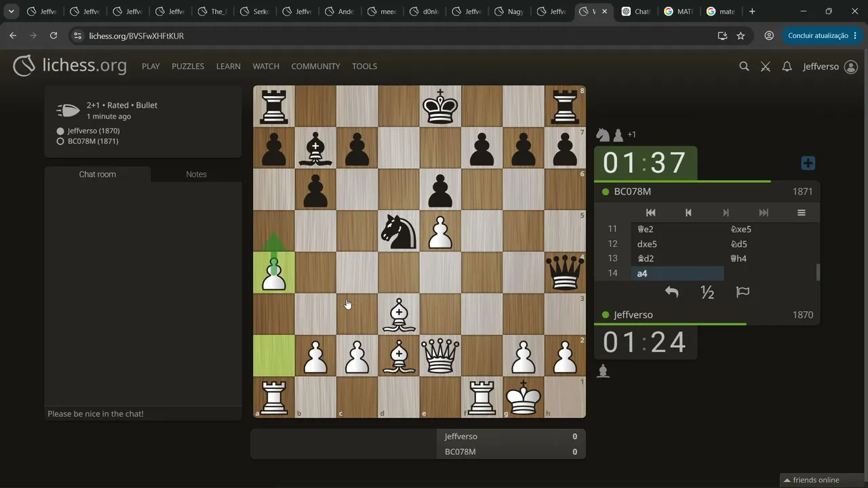Offer a draw with the ½ button

point(707,292)
